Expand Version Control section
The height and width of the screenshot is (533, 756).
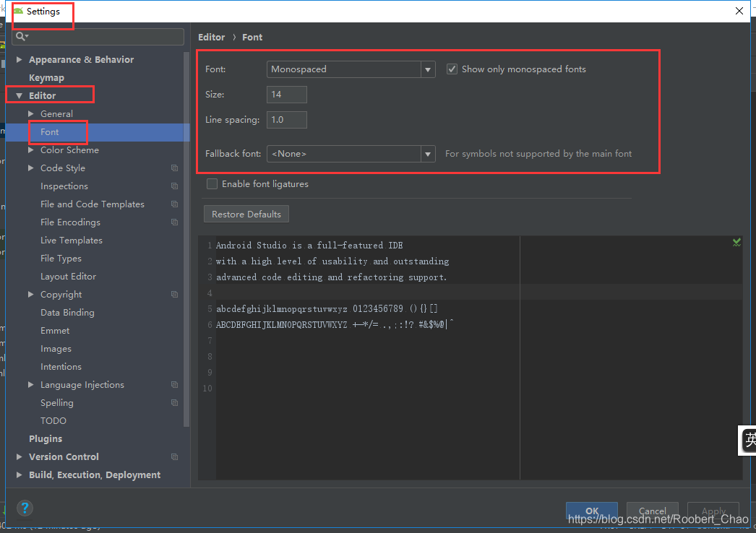[20, 456]
